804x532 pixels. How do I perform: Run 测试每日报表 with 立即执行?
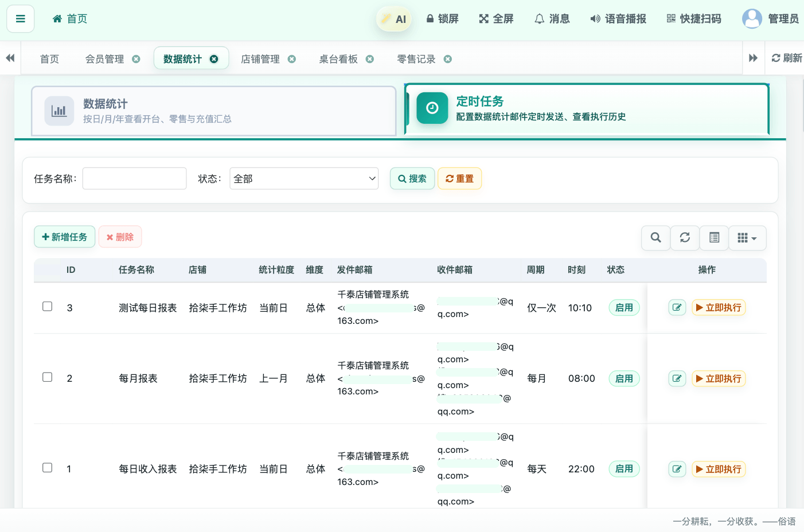719,307
